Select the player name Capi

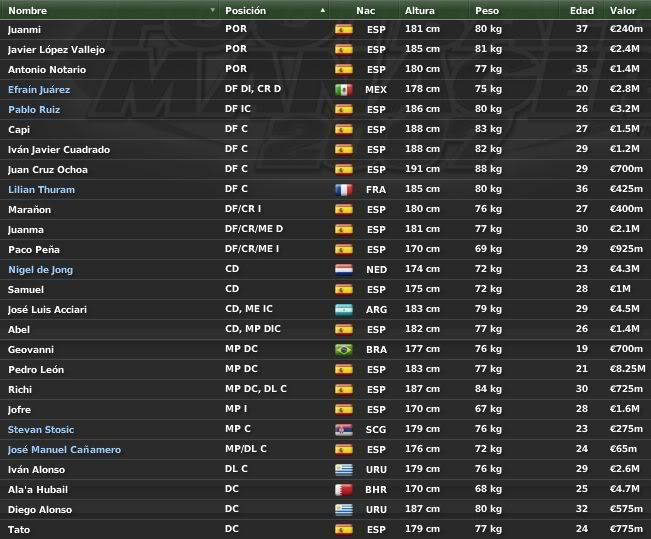coord(19,130)
